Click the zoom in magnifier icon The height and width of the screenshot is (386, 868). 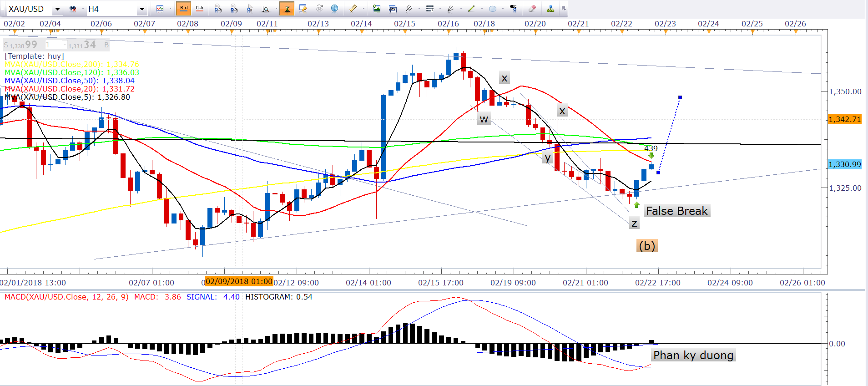pos(218,9)
